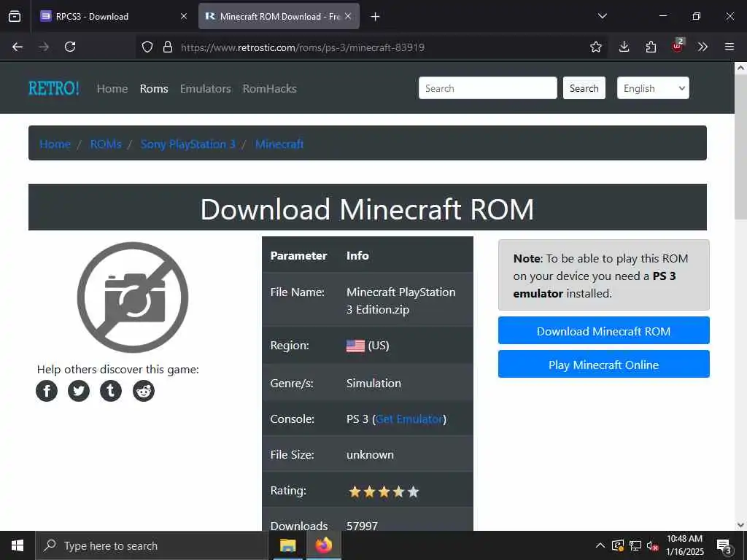
Task: Open the RomHacks nav menu item
Action: coord(270,88)
